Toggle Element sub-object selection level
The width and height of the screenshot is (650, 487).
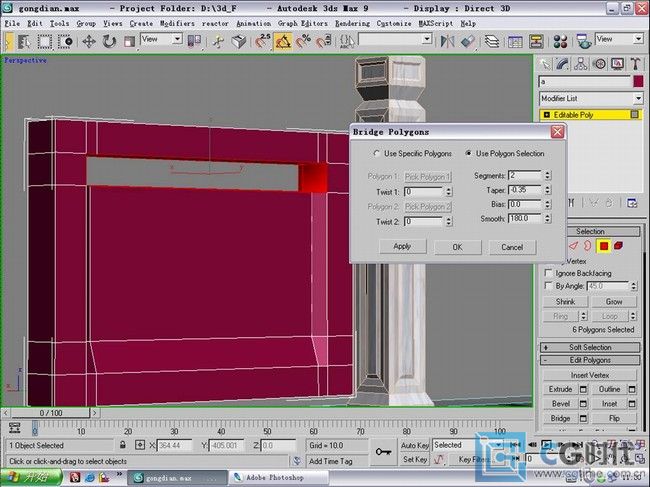pos(618,246)
